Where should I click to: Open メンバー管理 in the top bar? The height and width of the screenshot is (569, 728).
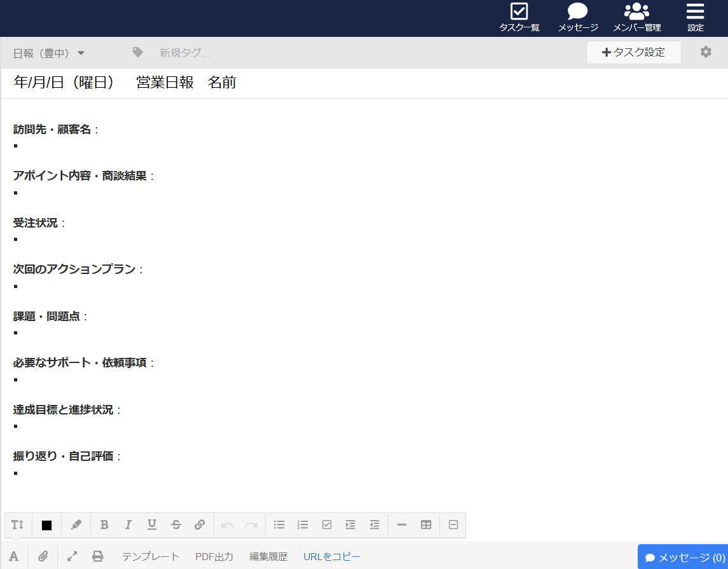coord(636,16)
